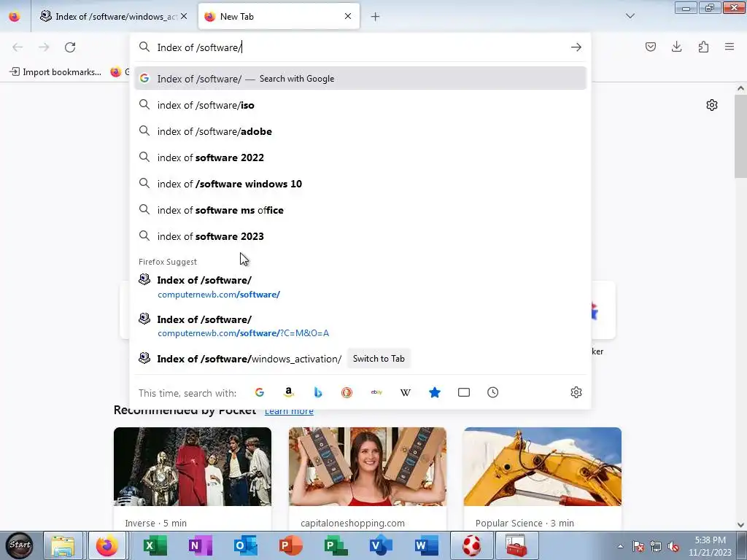
Task: Open the Popular Science excavator thumbnail
Action: (x=543, y=467)
